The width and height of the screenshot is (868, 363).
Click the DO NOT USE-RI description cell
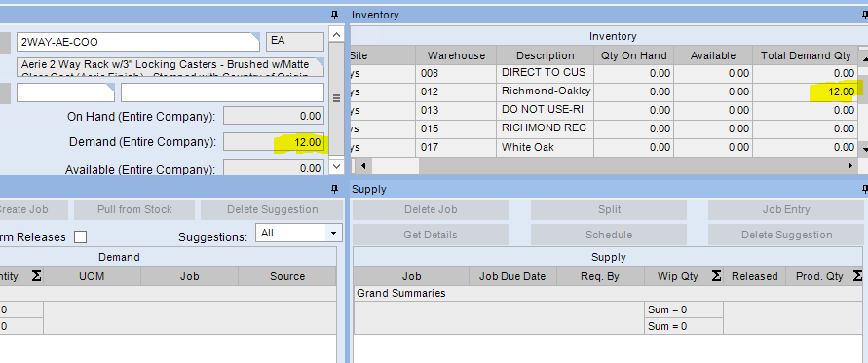pyautogui.click(x=546, y=110)
